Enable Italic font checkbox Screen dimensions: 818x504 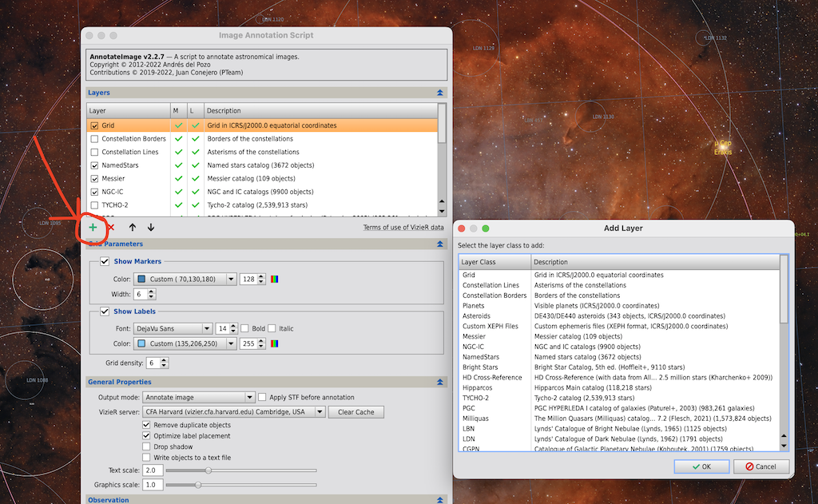coord(272,329)
